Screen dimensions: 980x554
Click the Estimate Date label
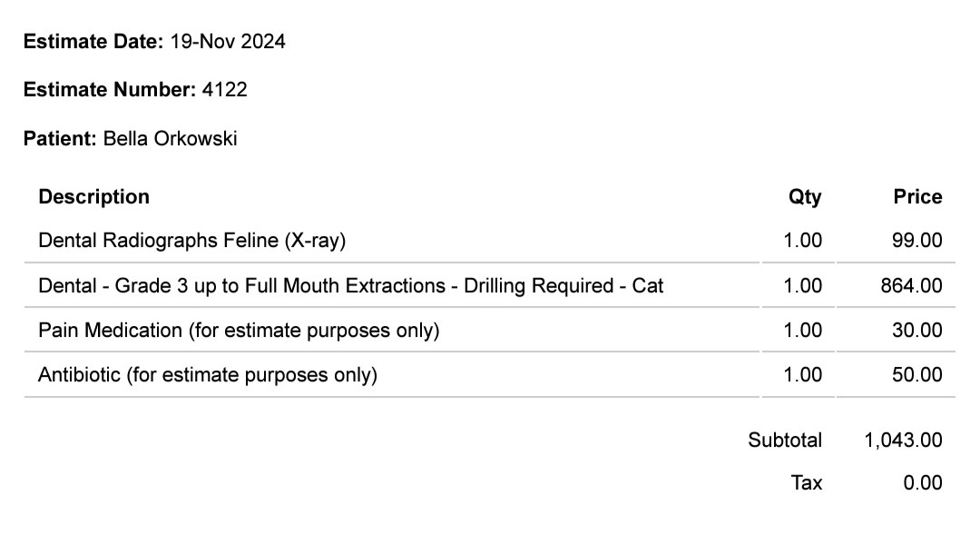click(93, 41)
